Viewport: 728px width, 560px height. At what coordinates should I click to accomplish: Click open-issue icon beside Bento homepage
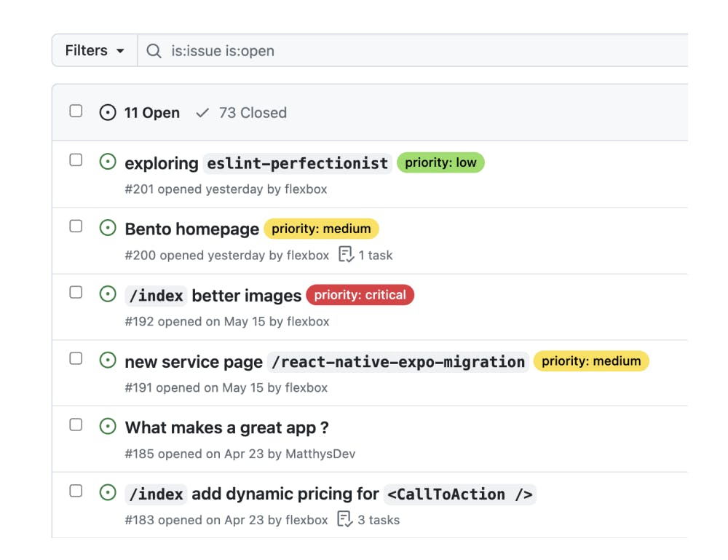click(108, 228)
